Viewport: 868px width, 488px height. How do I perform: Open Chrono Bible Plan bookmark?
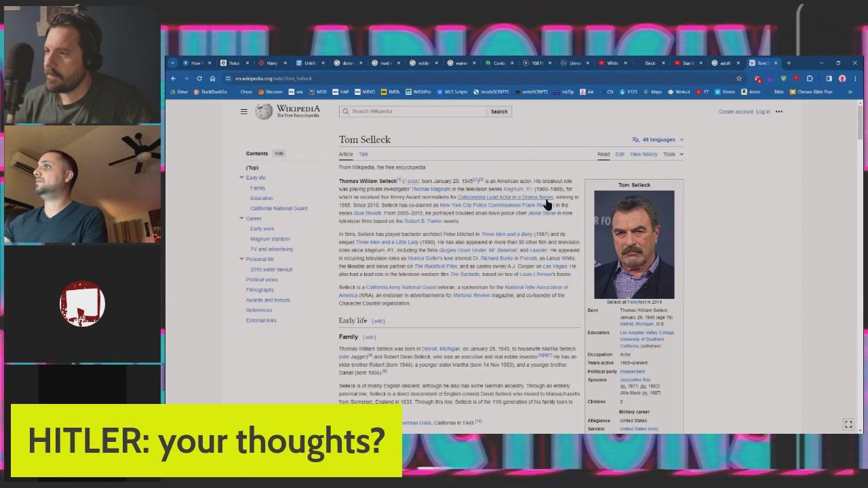coord(811,92)
